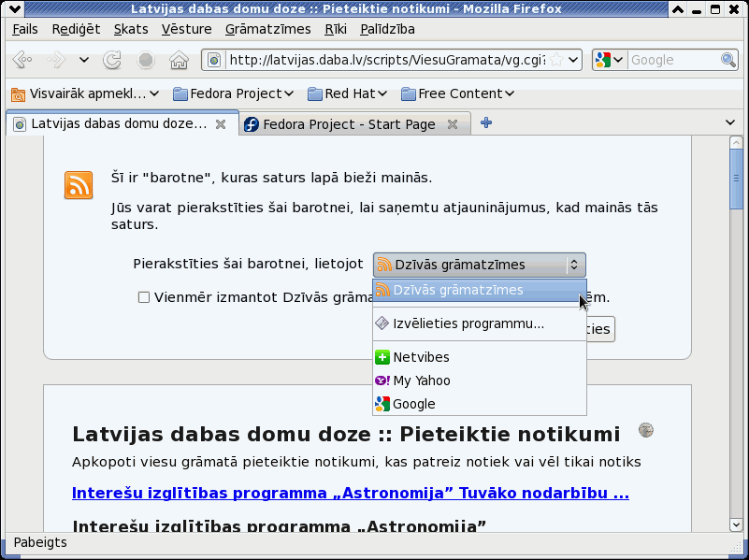The width and height of the screenshot is (749, 560).
Task: Click the site identity icon in address bar
Action: (x=214, y=60)
